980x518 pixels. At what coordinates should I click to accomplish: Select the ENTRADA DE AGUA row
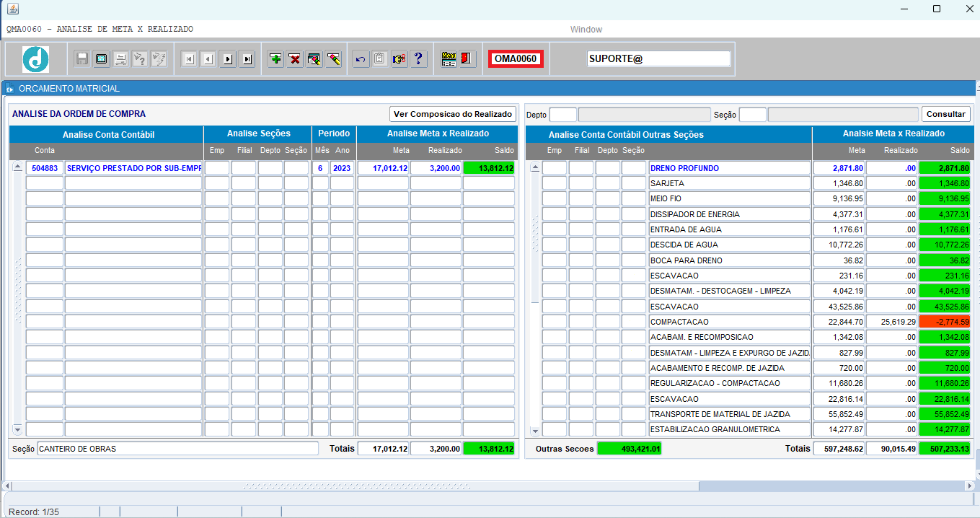[x=730, y=229]
